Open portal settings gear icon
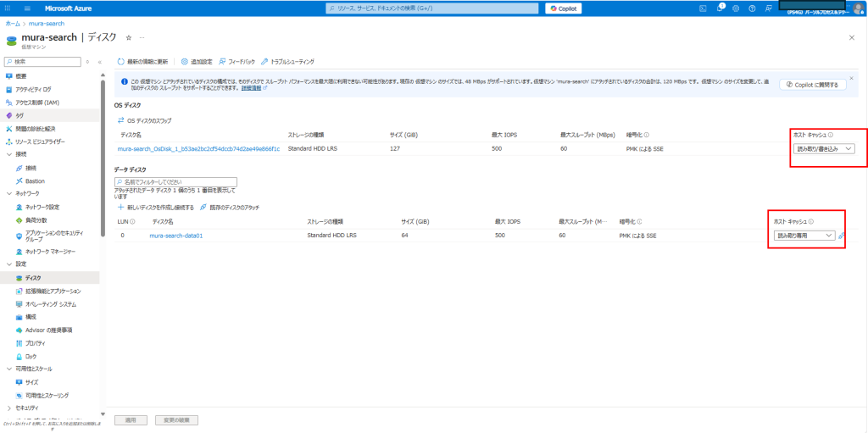 736,8
